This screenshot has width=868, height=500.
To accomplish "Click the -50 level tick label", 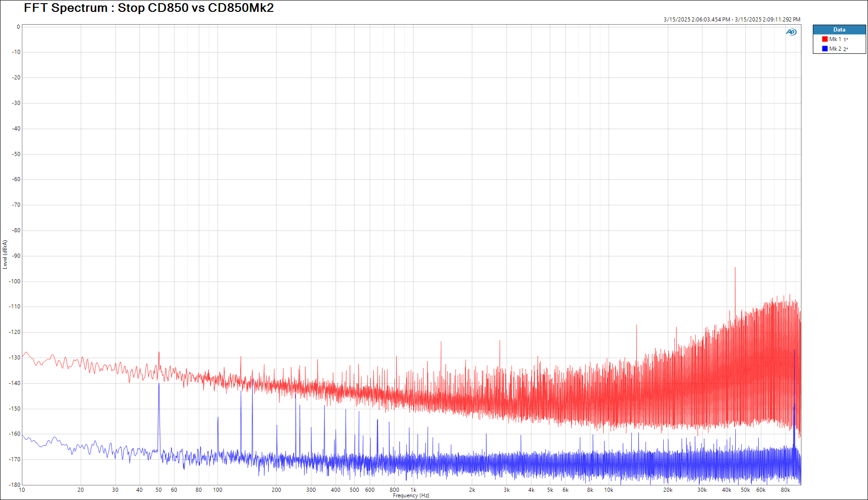I will [16, 154].
